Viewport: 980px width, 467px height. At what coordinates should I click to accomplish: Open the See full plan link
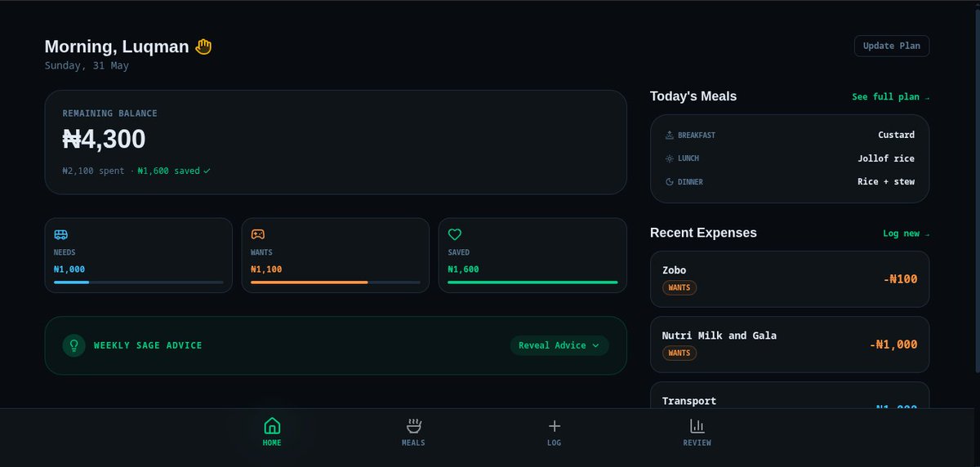[x=890, y=97]
